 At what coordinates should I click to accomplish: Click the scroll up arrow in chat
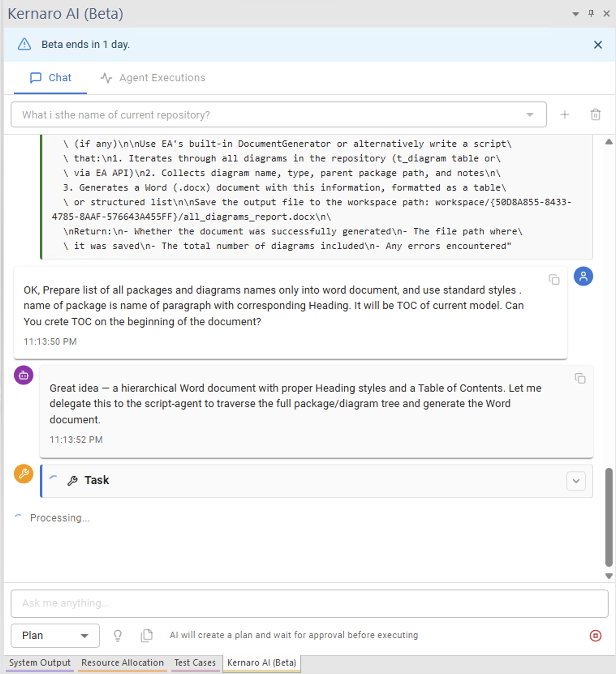[x=609, y=142]
